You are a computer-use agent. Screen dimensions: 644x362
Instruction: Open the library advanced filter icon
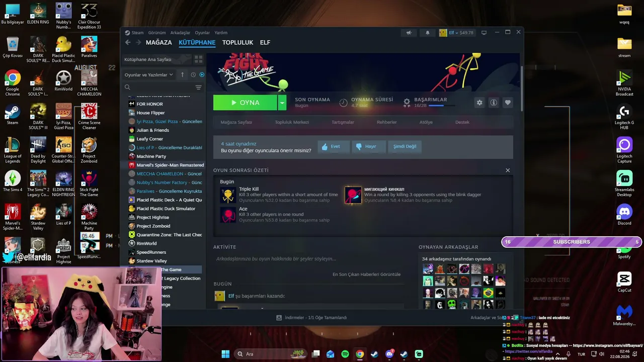pos(198,87)
